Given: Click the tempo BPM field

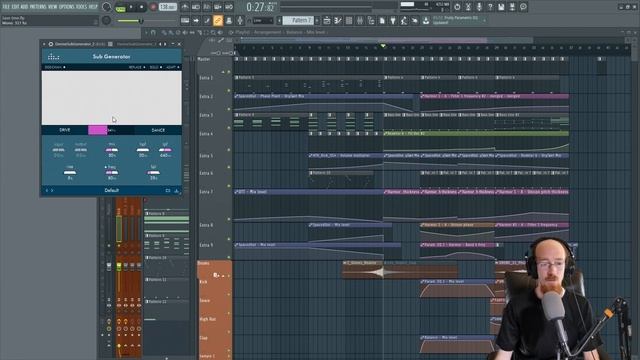Looking at the screenshot, I should pyautogui.click(x=168, y=7).
